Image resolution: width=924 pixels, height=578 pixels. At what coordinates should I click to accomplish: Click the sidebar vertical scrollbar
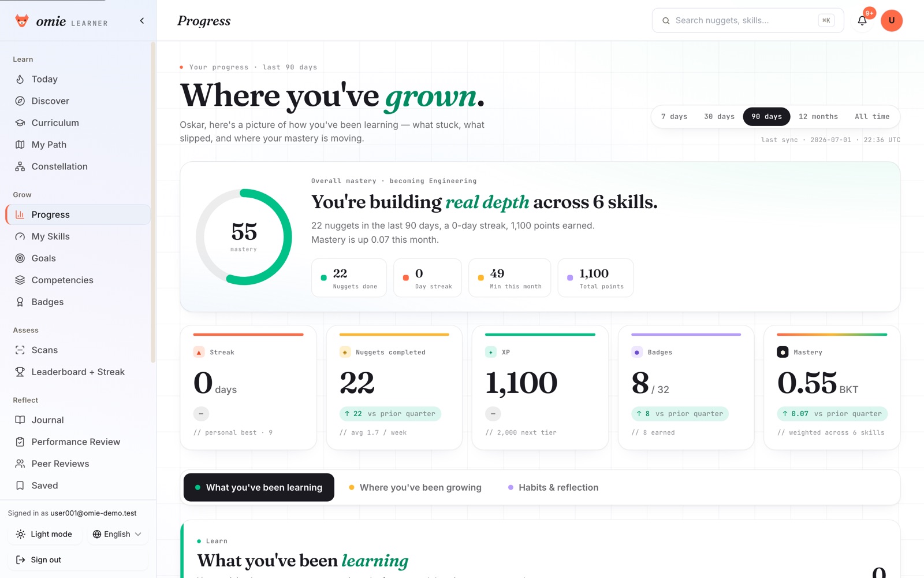pos(153,202)
